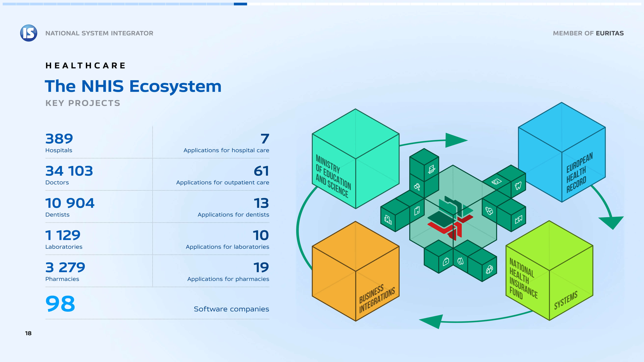This screenshot has height=362, width=644.
Task: Click The NHIS Ecosystem heading
Action: pos(133,86)
